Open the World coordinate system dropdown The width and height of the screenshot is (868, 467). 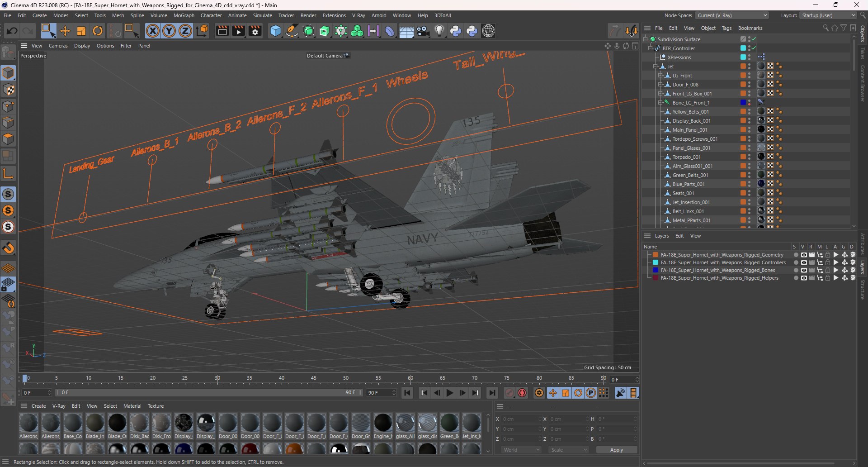(521, 450)
